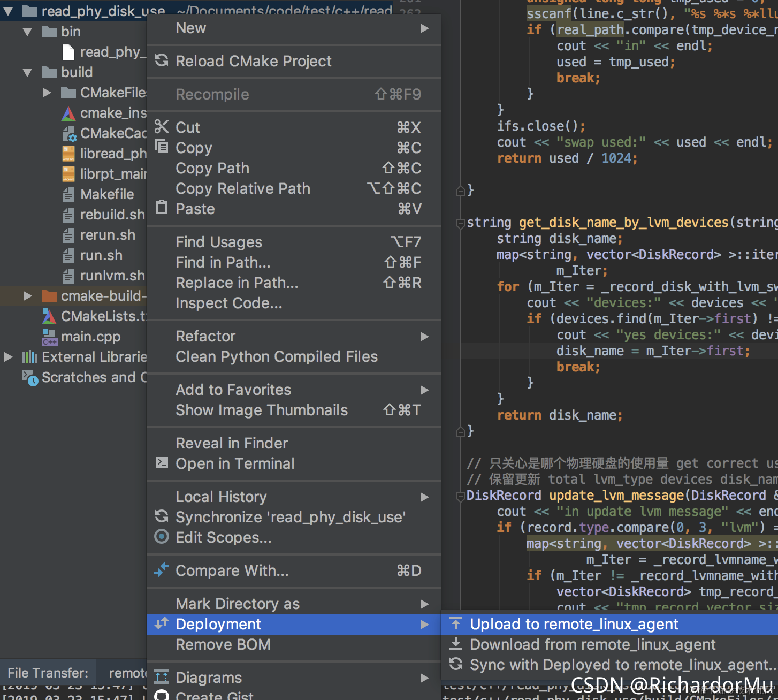Click the 'return disk_name;' code line
The image size is (778, 700).
point(560,415)
